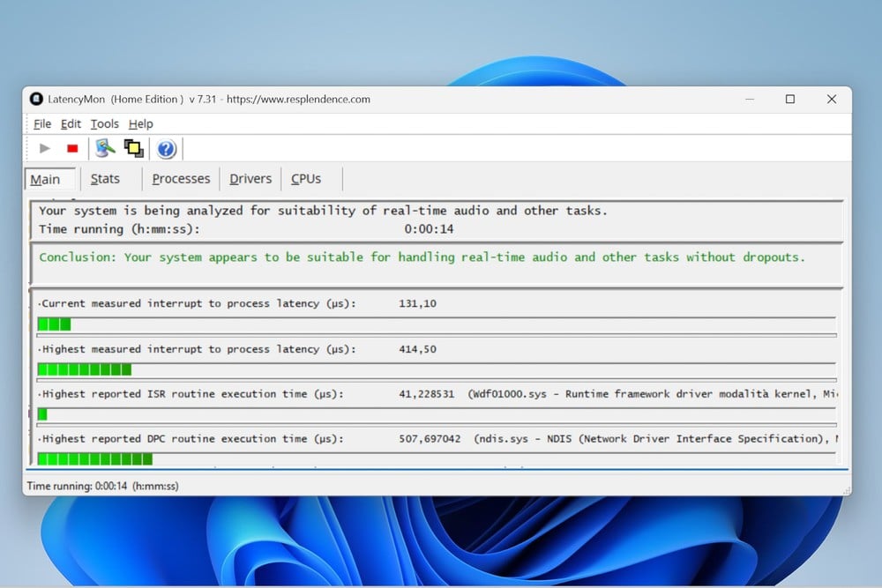
Task: Click the ndis.sys driver description text
Action: pos(656,438)
